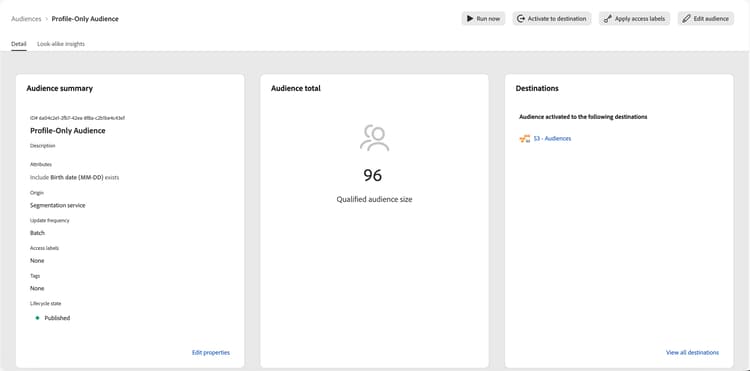This screenshot has width=750, height=371.
Task: Click the Profile-Only Audience summary title
Action: pos(68,131)
